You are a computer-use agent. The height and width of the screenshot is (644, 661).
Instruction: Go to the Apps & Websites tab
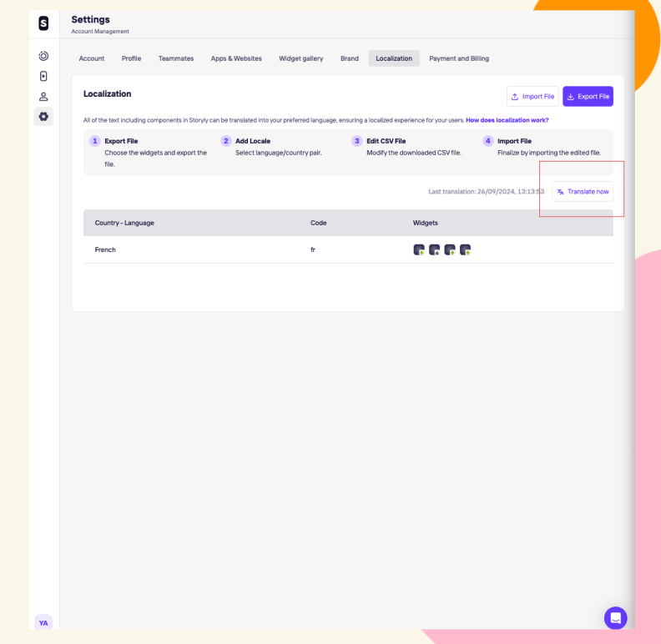click(x=236, y=58)
